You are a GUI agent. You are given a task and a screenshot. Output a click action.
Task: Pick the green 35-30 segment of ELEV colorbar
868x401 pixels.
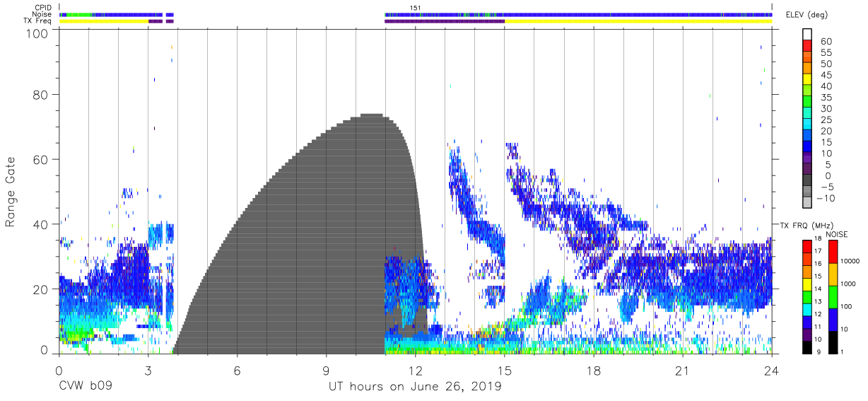[x=807, y=103]
